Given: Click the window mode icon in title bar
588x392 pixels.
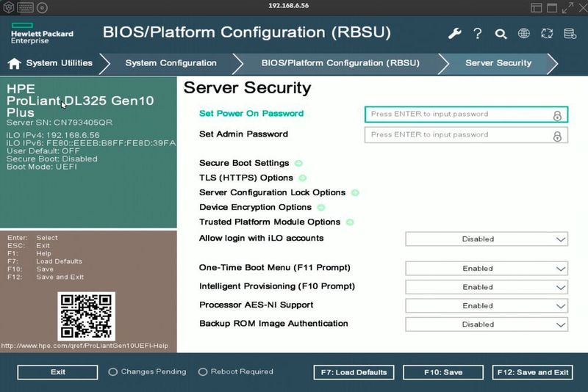Looking at the screenshot, I should tap(552, 7).
